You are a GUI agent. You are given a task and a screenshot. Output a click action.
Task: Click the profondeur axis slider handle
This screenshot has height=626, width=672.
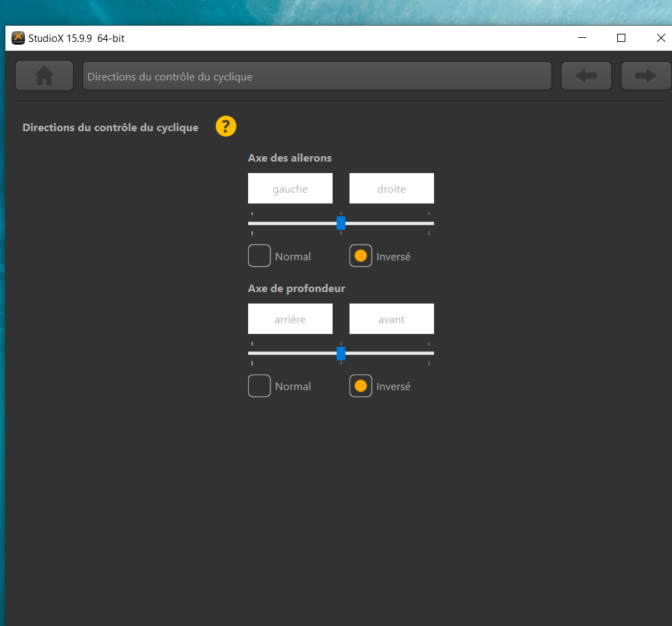coord(341,354)
